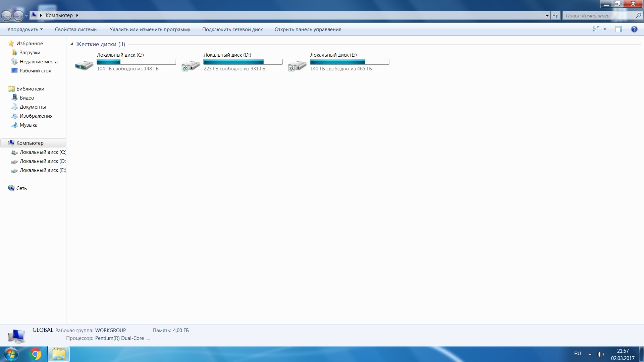This screenshot has width=644, height=362.
Task: Click the change view icon
Action: (596, 29)
